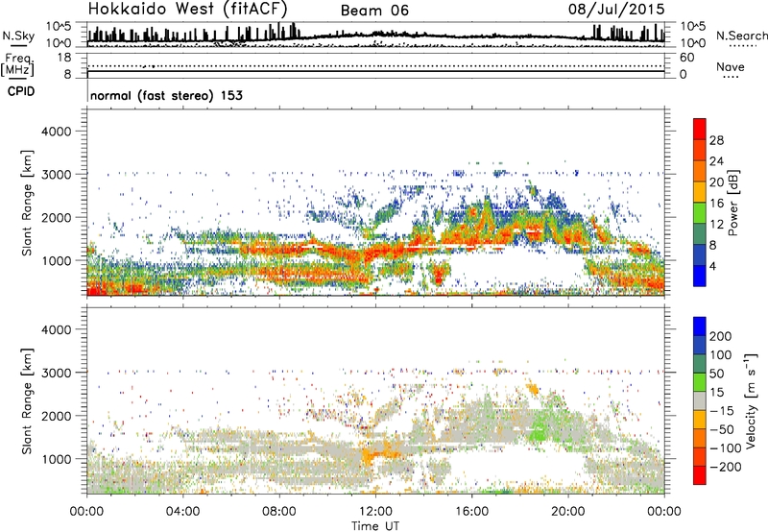This screenshot has width=768, height=532.
Task: Select the '4000' range tick in the power panel
Action: coord(57,132)
